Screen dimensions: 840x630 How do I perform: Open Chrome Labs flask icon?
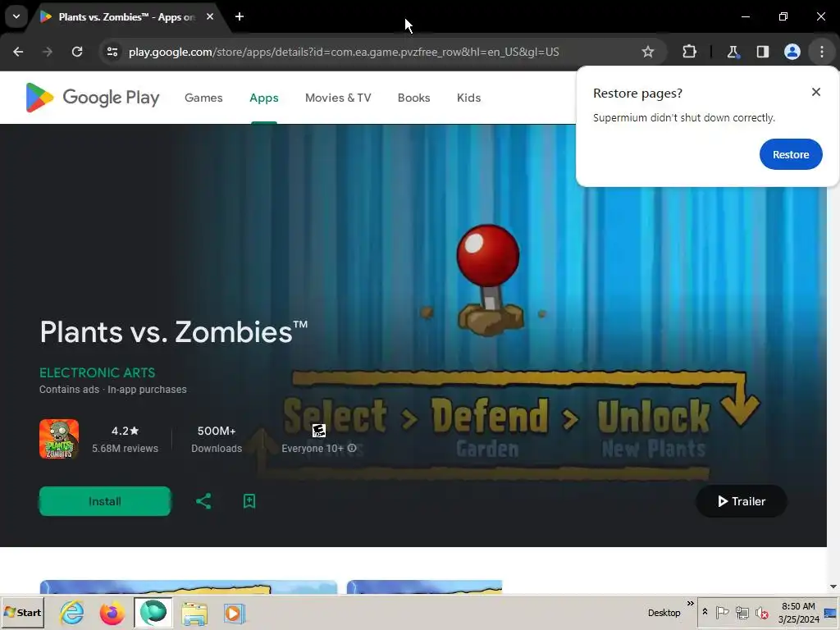733,52
